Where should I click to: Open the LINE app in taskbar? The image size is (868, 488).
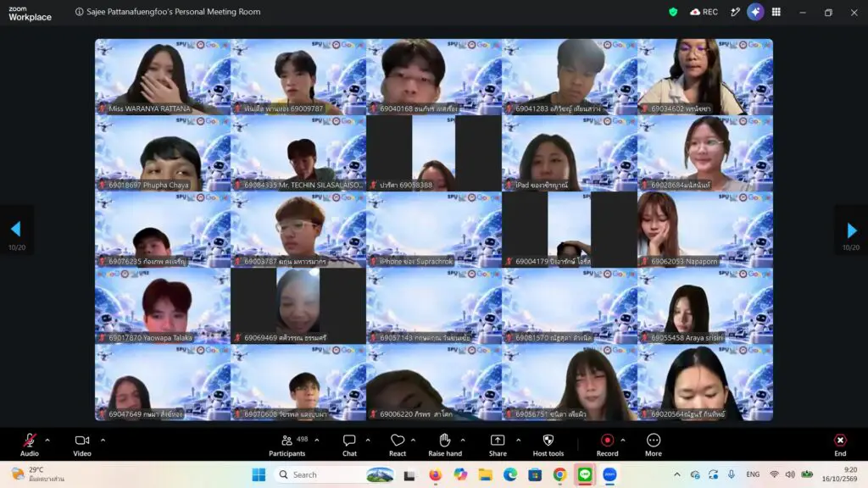pyautogui.click(x=585, y=474)
